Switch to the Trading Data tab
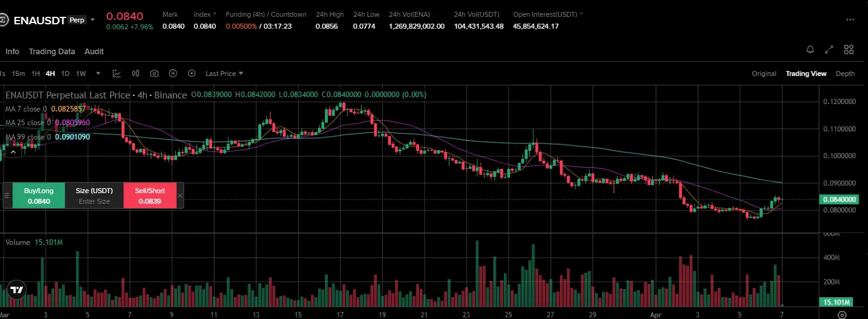The width and height of the screenshot is (868, 319). 52,52
